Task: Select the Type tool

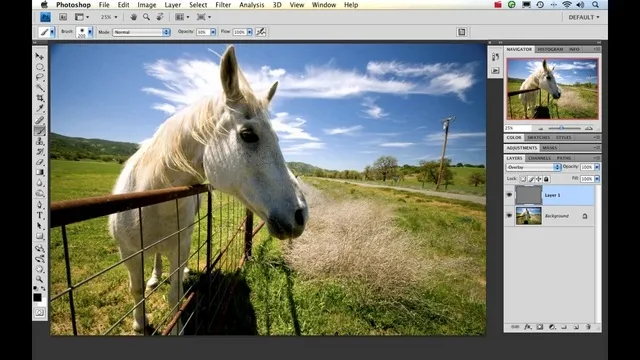Action: pyautogui.click(x=40, y=216)
